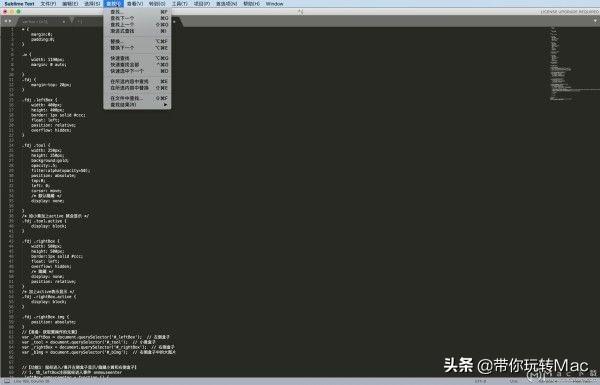Expand the 查找结果(R) submenu arrow
The width and height of the screenshot is (600, 385).
[165, 105]
